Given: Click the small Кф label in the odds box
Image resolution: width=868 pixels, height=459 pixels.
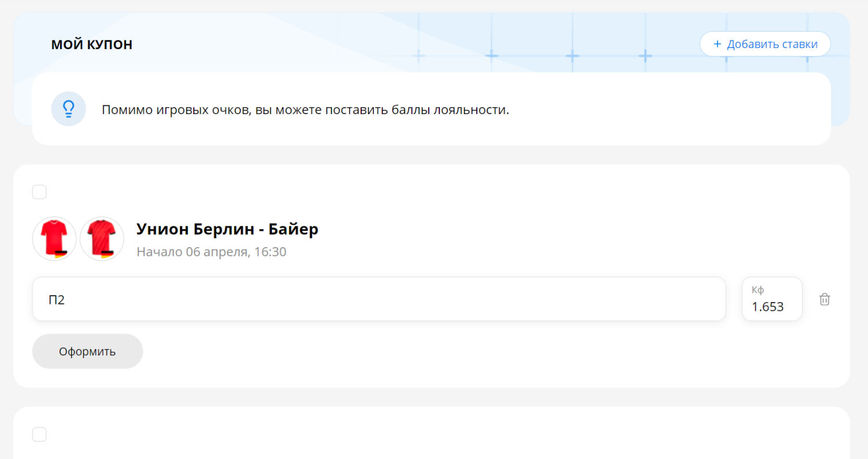Looking at the screenshot, I should click(x=757, y=290).
